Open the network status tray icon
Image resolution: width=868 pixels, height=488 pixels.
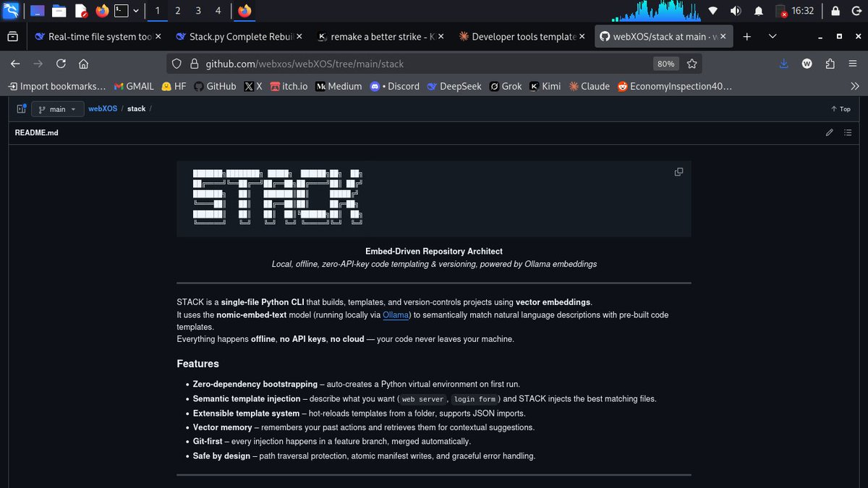click(x=713, y=11)
